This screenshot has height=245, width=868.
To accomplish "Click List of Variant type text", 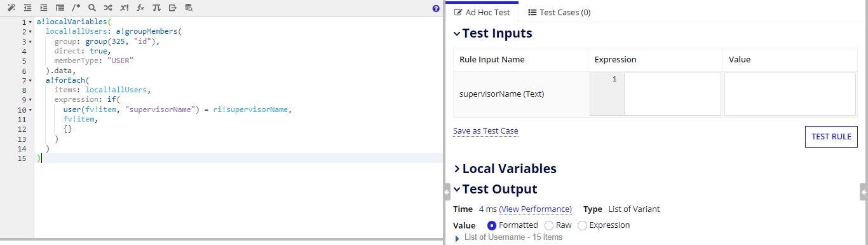I will point(634,209).
